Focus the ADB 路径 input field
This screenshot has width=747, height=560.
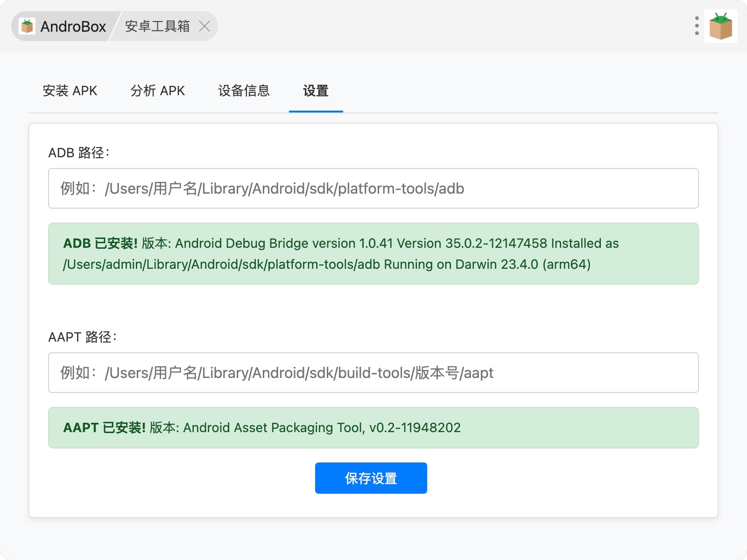click(373, 189)
